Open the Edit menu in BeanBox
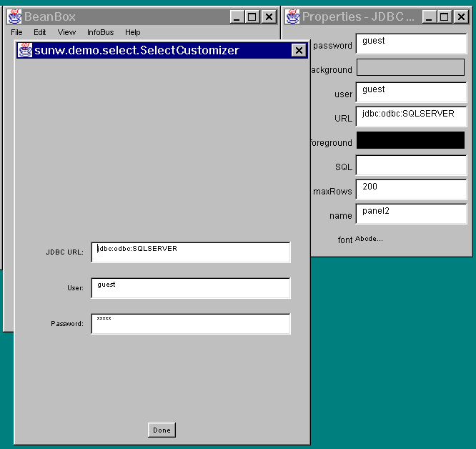 click(39, 32)
